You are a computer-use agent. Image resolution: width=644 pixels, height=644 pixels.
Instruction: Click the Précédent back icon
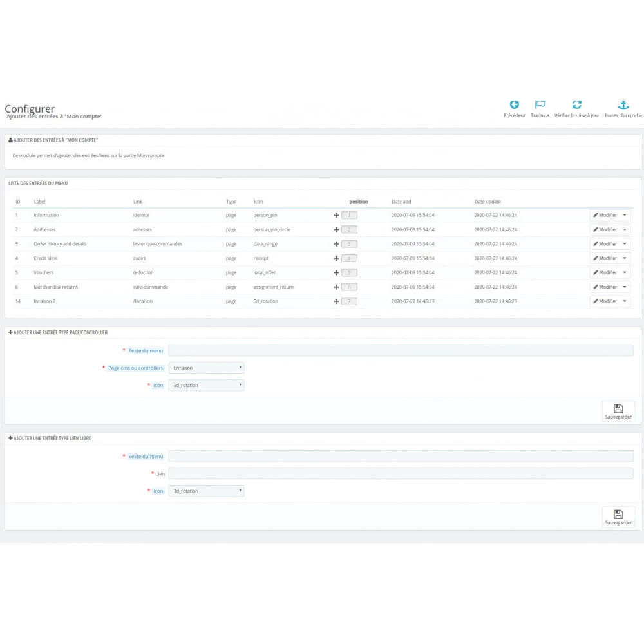(x=514, y=105)
